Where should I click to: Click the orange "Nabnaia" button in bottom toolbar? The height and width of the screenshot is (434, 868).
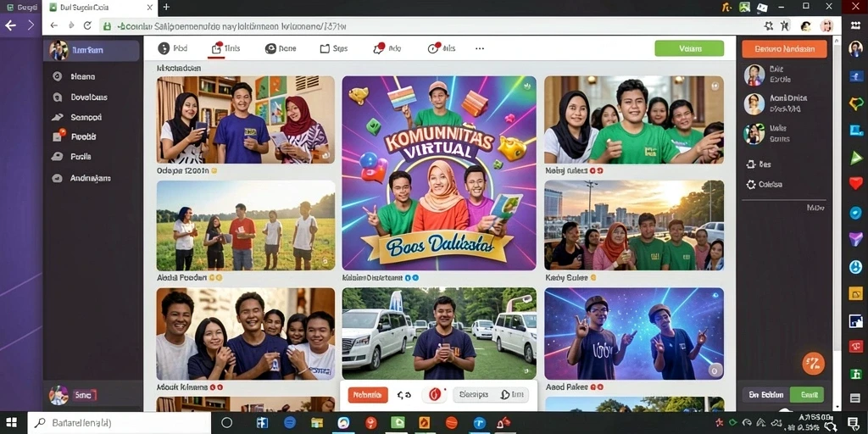(368, 395)
